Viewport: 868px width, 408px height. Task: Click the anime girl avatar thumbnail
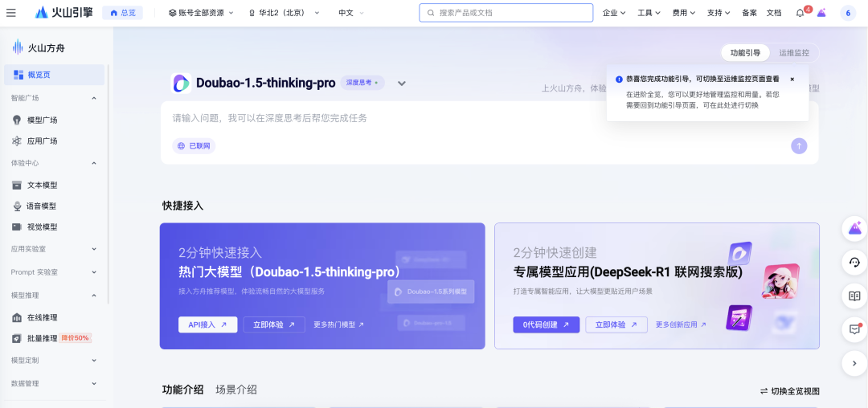(780, 281)
